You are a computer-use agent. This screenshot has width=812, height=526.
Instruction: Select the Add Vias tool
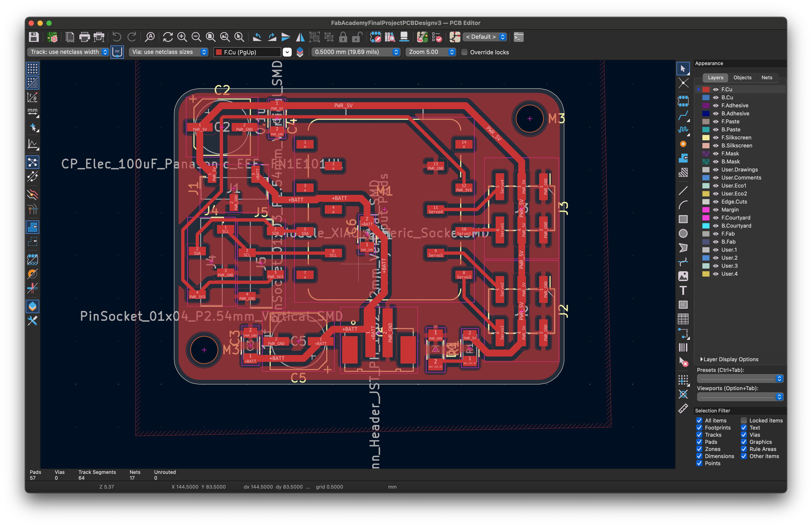[683, 144]
